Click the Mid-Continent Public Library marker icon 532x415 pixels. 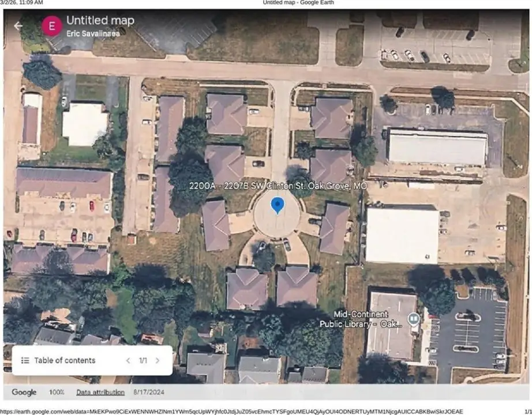click(413, 319)
